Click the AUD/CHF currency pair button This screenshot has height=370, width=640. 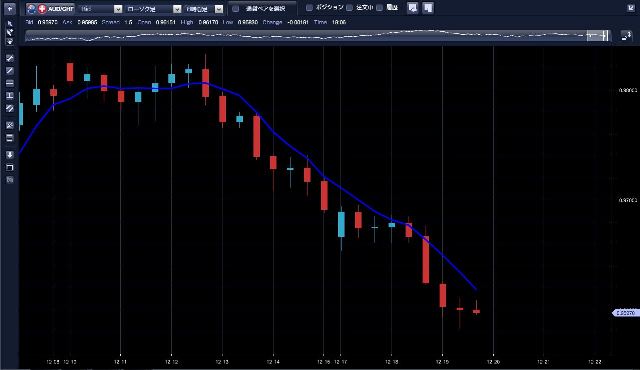click(x=51, y=9)
